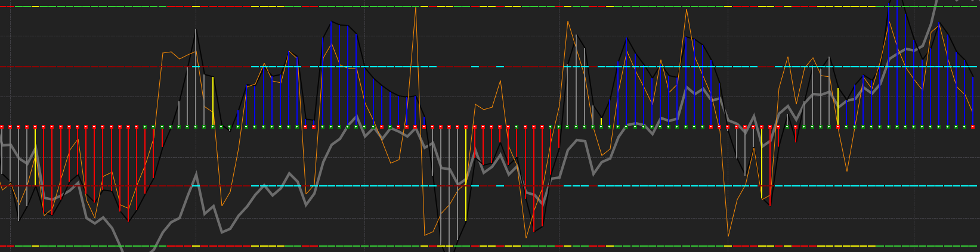Click the dotted zero line of the histogram
Viewport: 980px width, 252px height.
pos(490,127)
